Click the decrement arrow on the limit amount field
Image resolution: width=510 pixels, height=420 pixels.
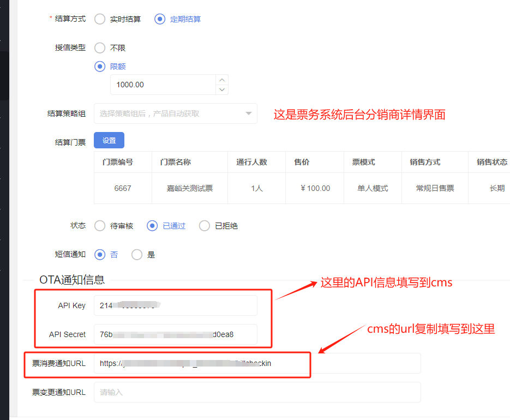pos(221,88)
